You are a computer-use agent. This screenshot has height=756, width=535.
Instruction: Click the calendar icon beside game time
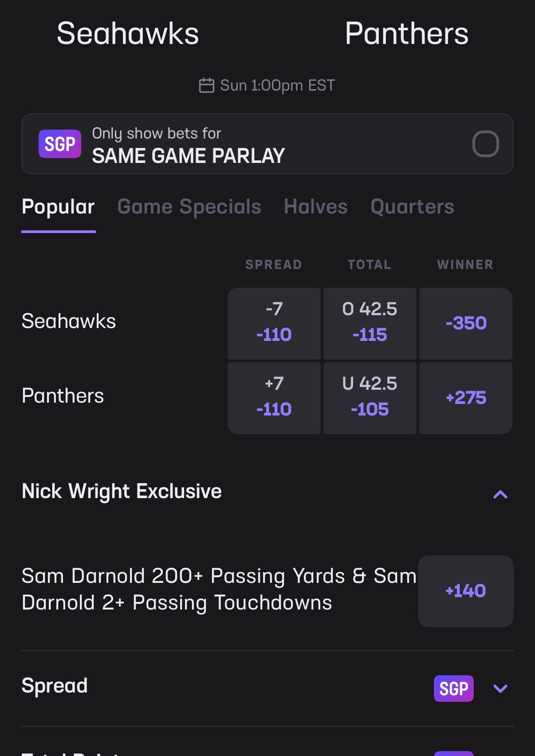coord(207,85)
